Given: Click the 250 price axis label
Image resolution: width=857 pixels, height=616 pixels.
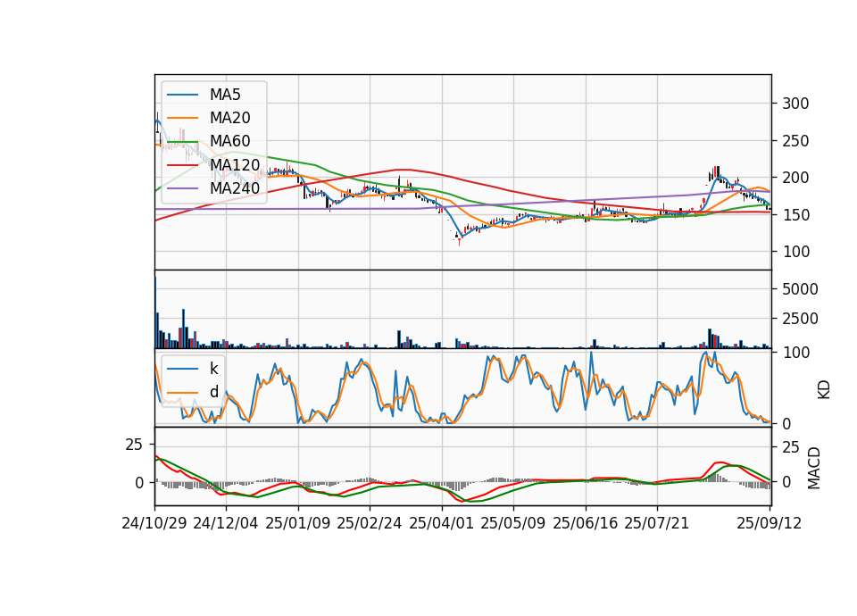Looking at the screenshot, I should click(x=795, y=140).
